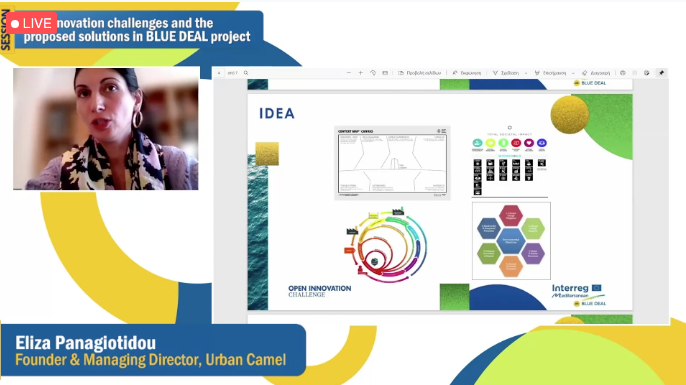Viewport: 686px width, 385px height.
Task: Click the maroon top hexagon
Action: pos(511,216)
